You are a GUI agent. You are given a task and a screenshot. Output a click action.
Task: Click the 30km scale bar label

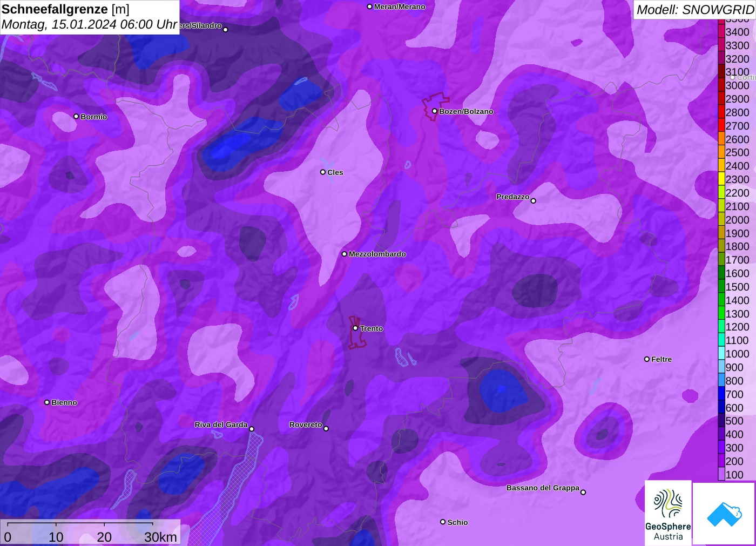160,537
